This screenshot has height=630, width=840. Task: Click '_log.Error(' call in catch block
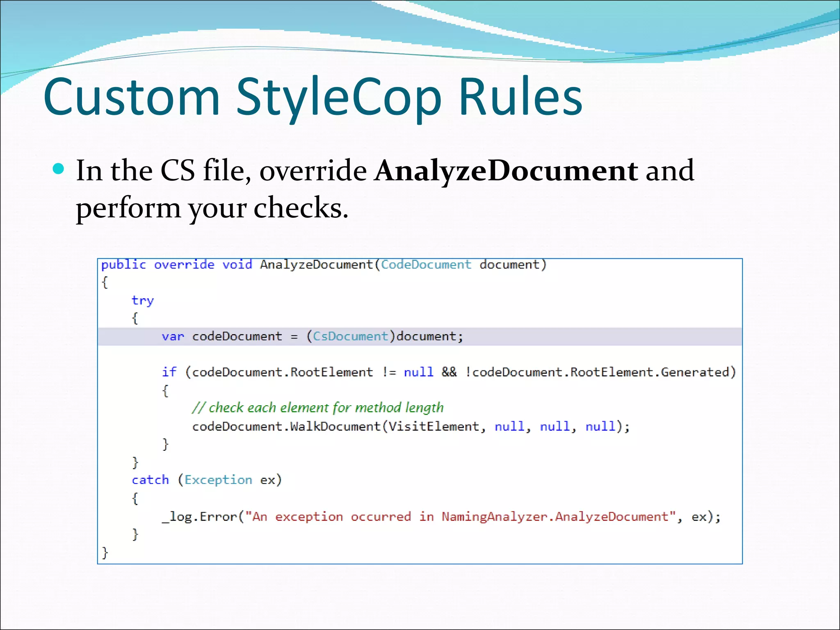click(203, 517)
